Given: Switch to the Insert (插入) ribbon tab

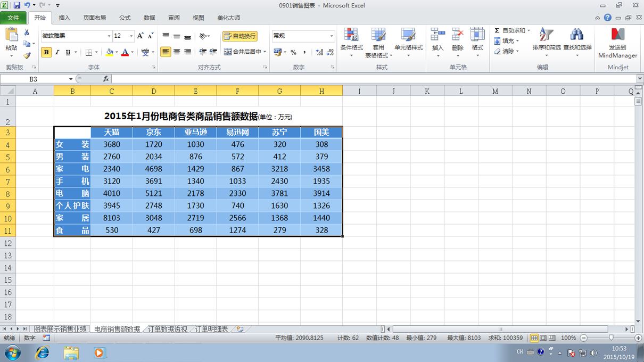Looking at the screenshot, I should 64,18.
